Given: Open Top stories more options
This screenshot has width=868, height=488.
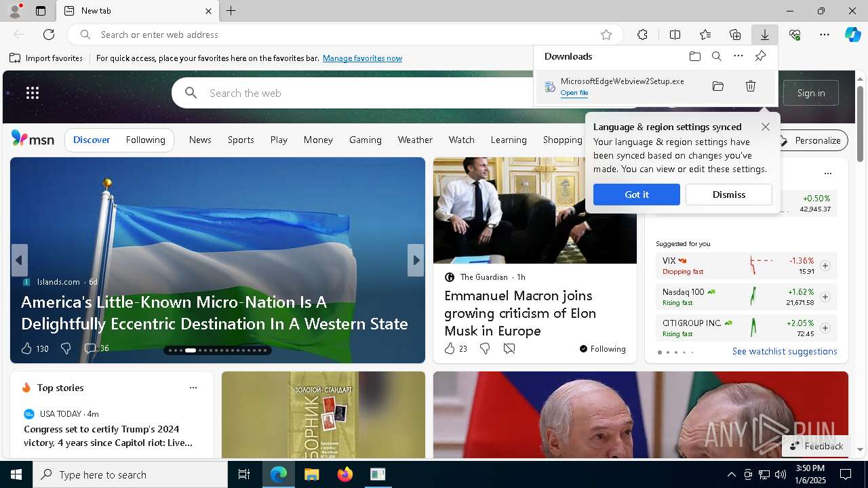Looking at the screenshot, I should pos(193,388).
